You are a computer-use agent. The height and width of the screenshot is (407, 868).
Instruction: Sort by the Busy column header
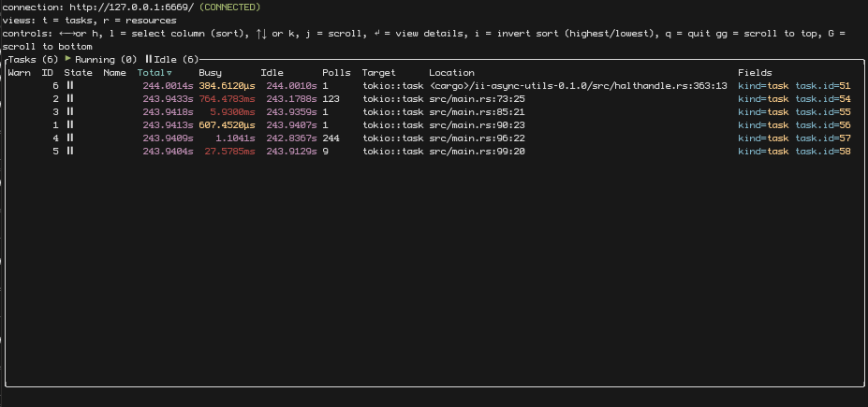click(211, 72)
